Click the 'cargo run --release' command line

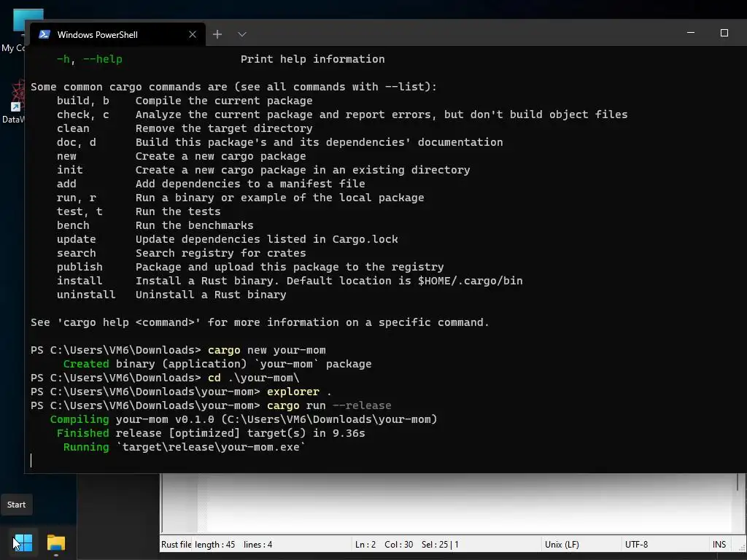211,405
